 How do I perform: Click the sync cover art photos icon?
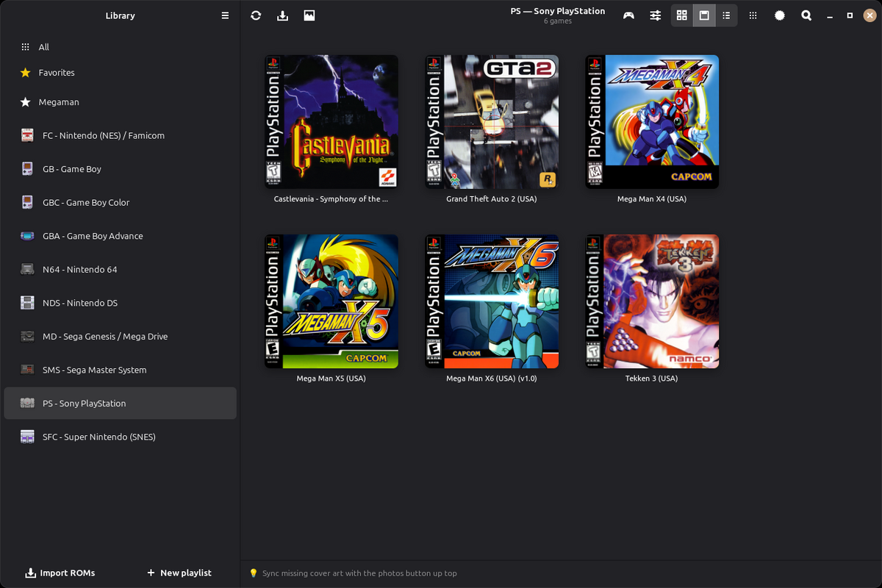tap(309, 15)
